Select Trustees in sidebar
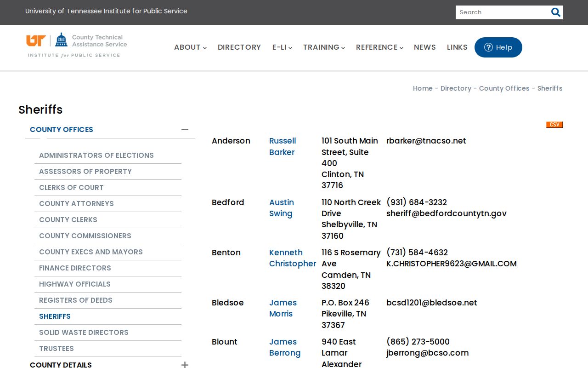Image resolution: width=588 pixels, height=368 pixels. pos(57,349)
